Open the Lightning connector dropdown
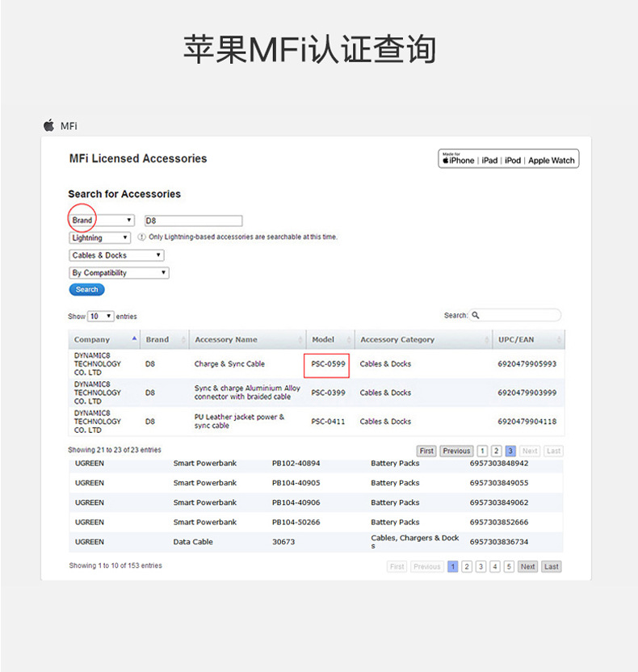Image resolution: width=638 pixels, height=672 pixels. pos(99,237)
